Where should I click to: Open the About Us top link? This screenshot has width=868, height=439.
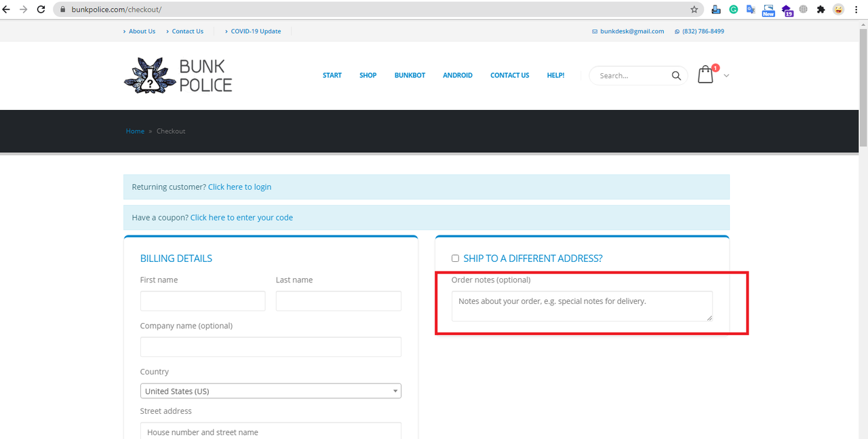(x=142, y=31)
